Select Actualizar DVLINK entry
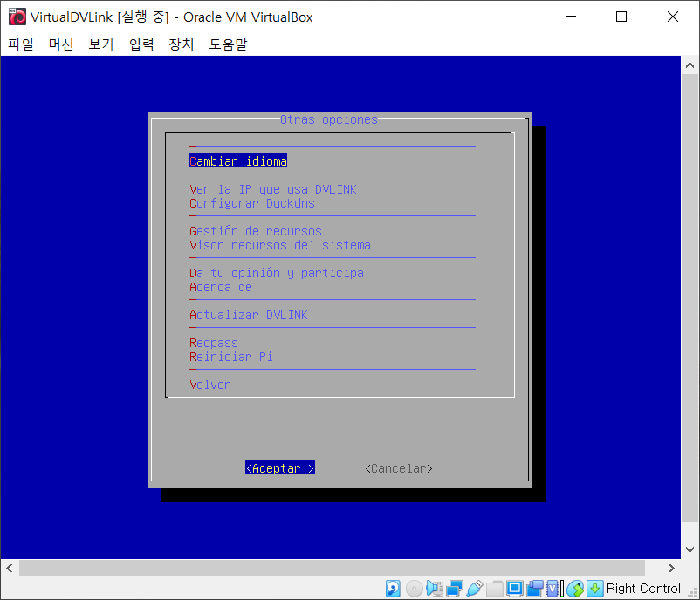The width and height of the screenshot is (700, 600). [x=249, y=315]
